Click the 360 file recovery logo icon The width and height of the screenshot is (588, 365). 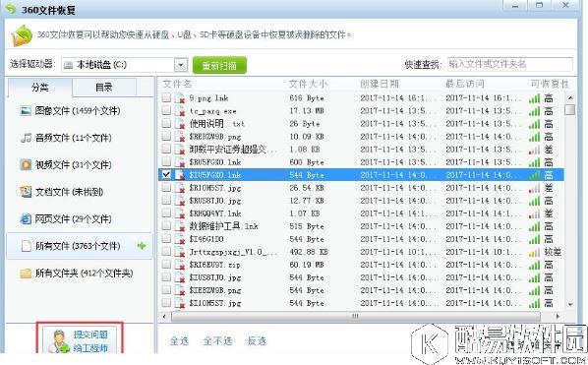22,36
